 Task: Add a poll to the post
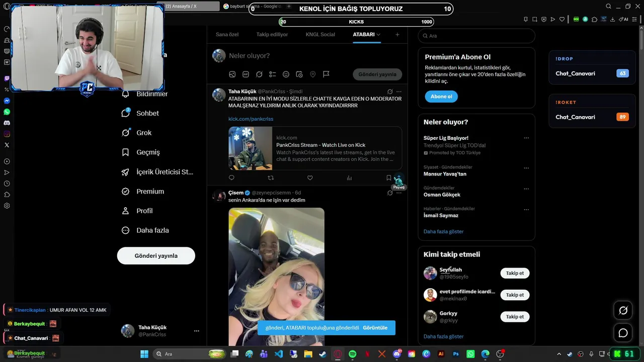click(272, 74)
